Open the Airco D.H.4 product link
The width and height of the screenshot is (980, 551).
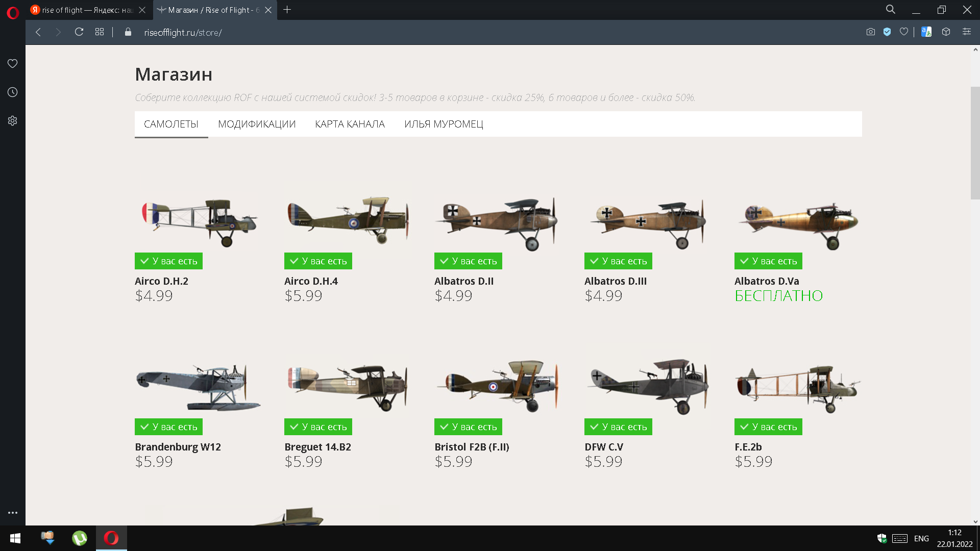point(311,281)
